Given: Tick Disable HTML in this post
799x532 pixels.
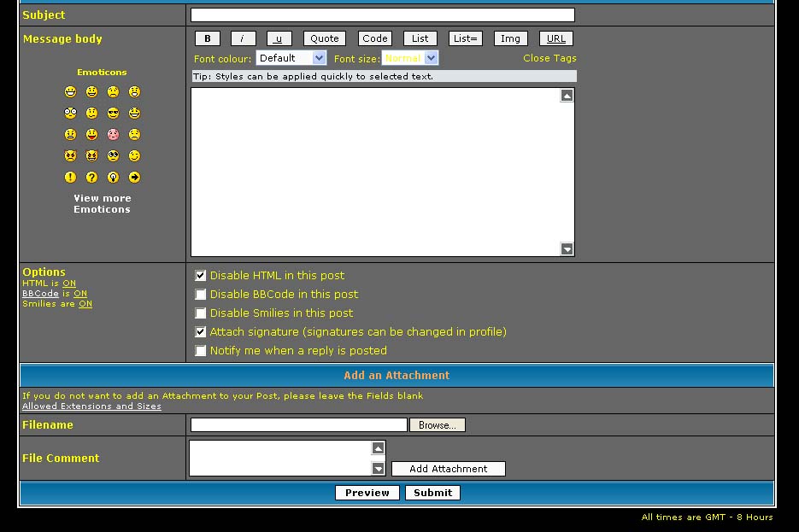Looking at the screenshot, I should [x=201, y=276].
